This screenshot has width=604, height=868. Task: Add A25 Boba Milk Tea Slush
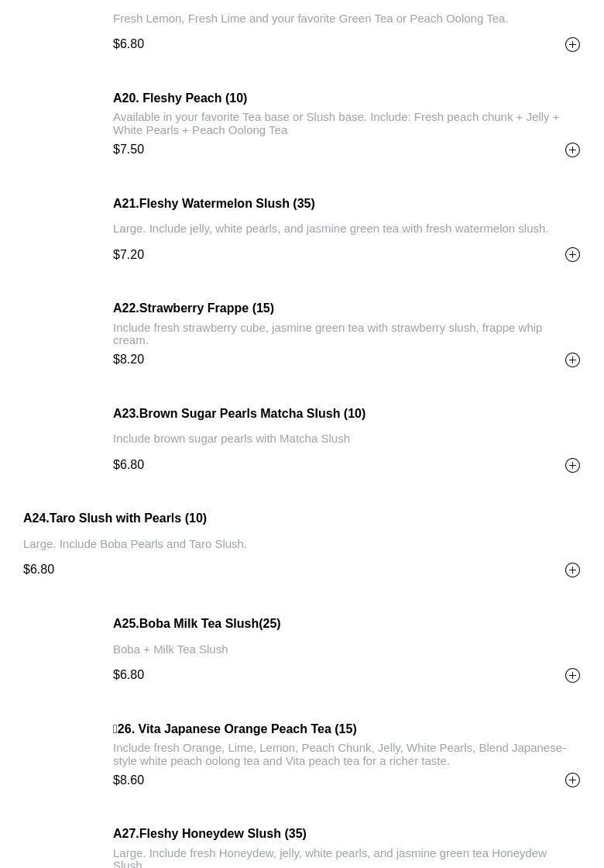(x=572, y=676)
